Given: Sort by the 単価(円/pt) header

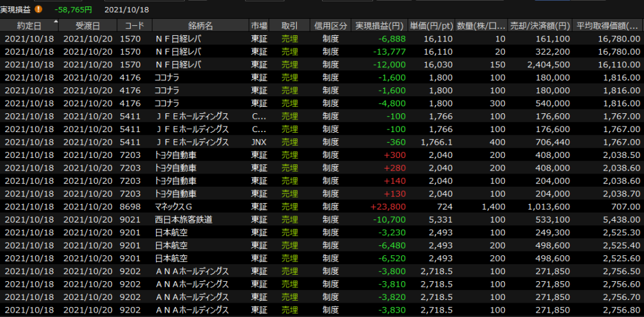Looking at the screenshot, I should pos(431,26).
